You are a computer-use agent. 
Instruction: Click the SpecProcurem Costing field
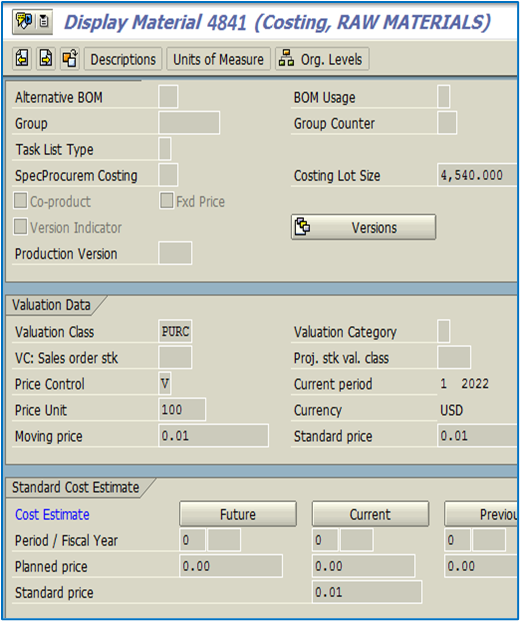coord(168,175)
